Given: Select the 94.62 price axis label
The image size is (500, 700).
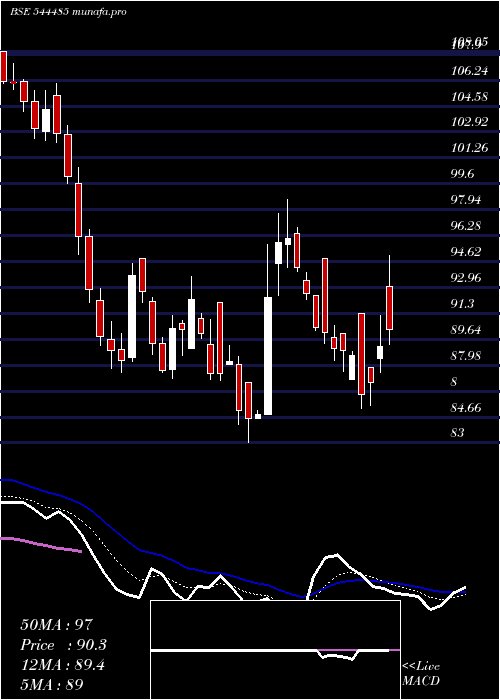Looking at the screenshot, I should (x=466, y=252).
